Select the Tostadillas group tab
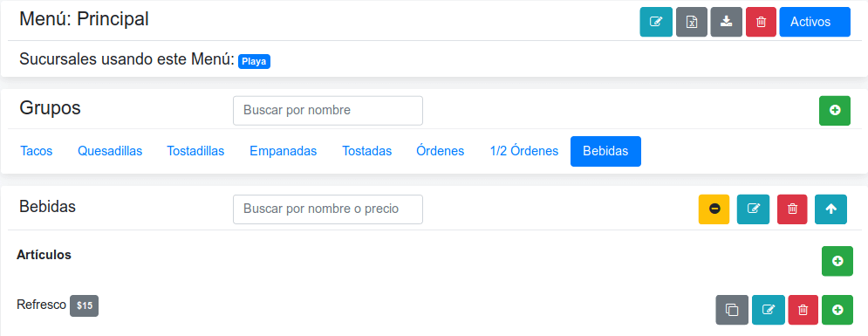 (195, 151)
